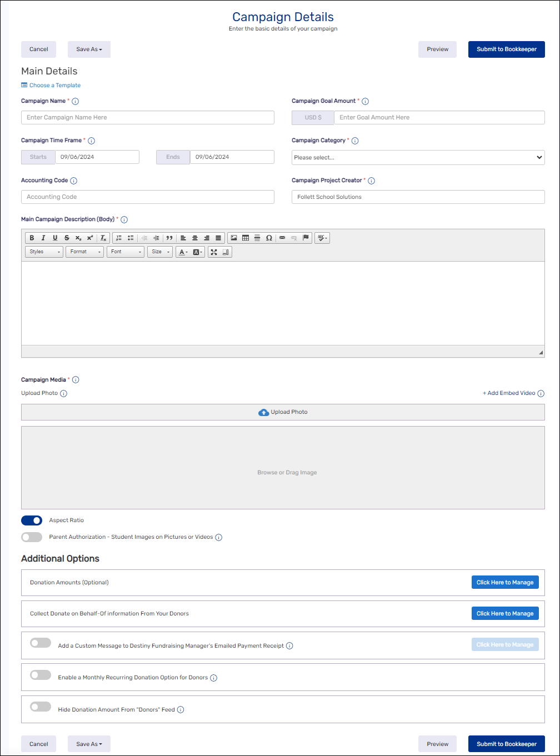
Task: Open the Choose a Template link
Action: click(x=54, y=86)
